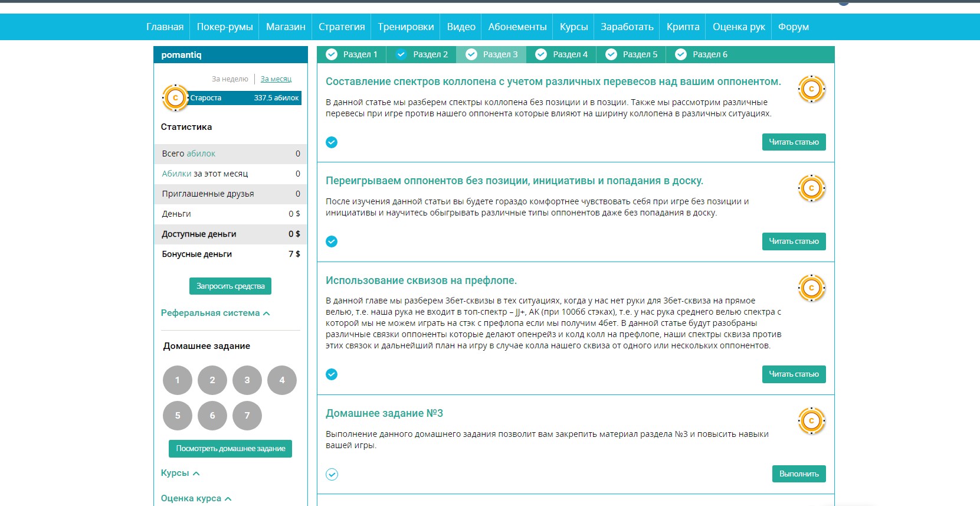Switch to Раздел 4 tab
The width and height of the screenshot is (980, 506).
tap(561, 54)
